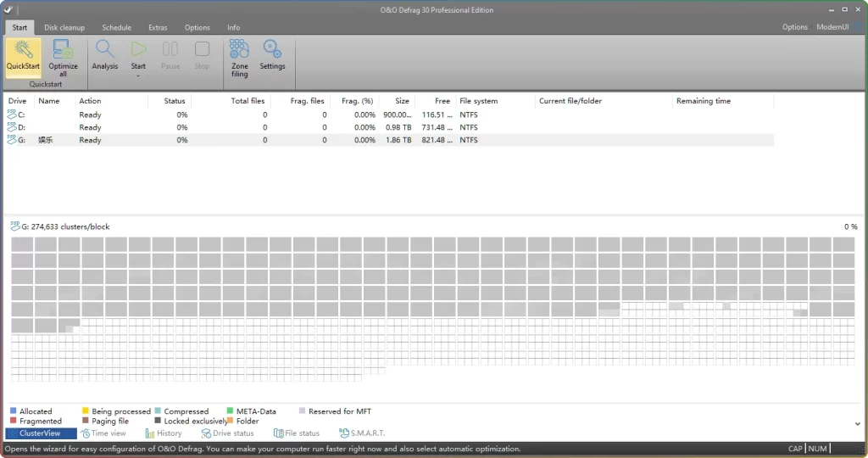
Task: Click the first cluster block in map
Action: coord(22,244)
